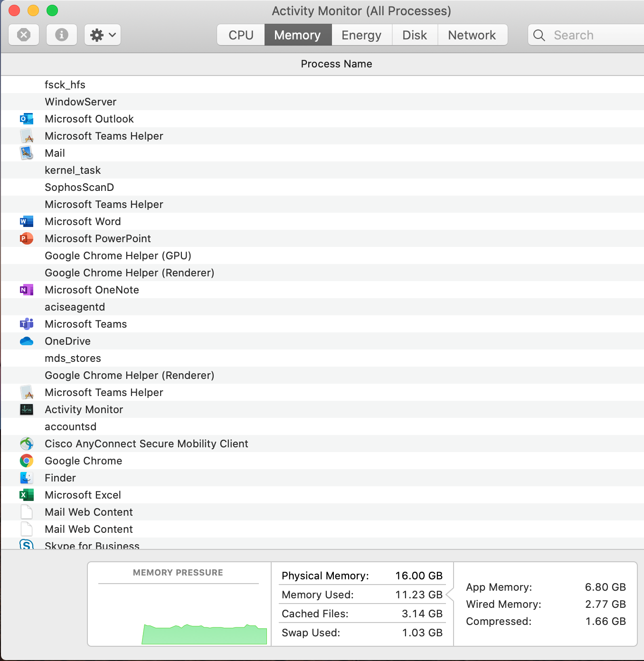Screen dimensions: 644x661
Task: Select Google Chrome Helper (Renderer) below GPU helper
Action: pyautogui.click(x=322, y=273)
